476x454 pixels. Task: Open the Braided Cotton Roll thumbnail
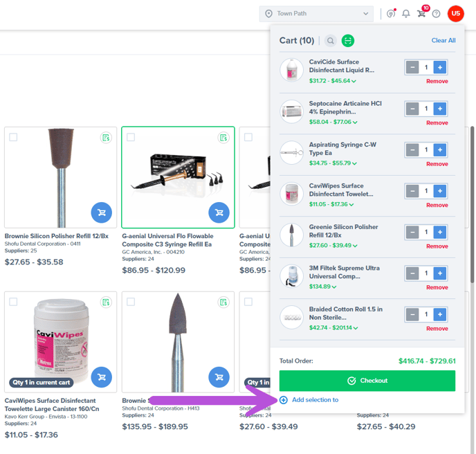click(x=291, y=318)
